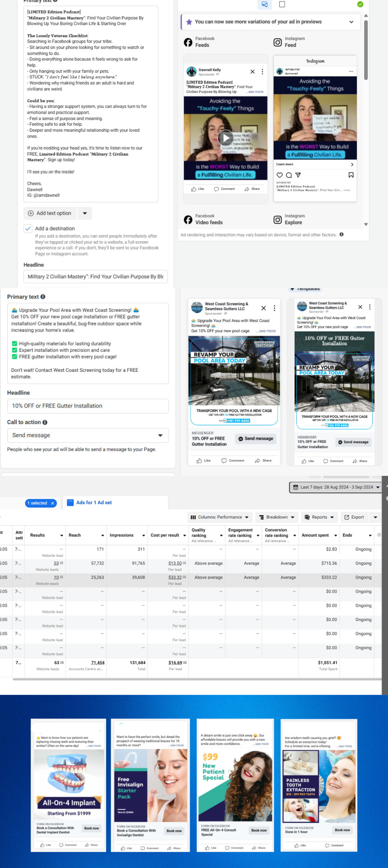Toggle the Add a destination checkbox
This screenshot has width=388, height=868.
pos(28,229)
